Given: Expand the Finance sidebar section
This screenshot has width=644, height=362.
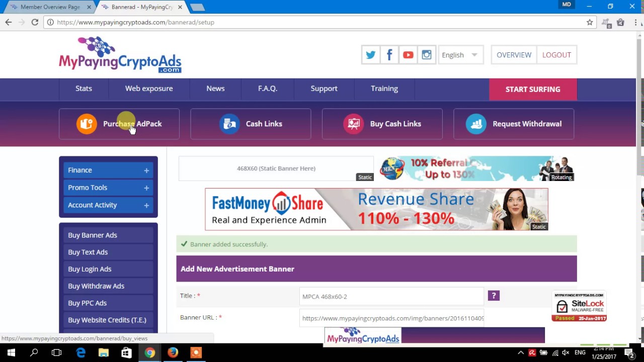Looking at the screenshot, I should tap(108, 170).
